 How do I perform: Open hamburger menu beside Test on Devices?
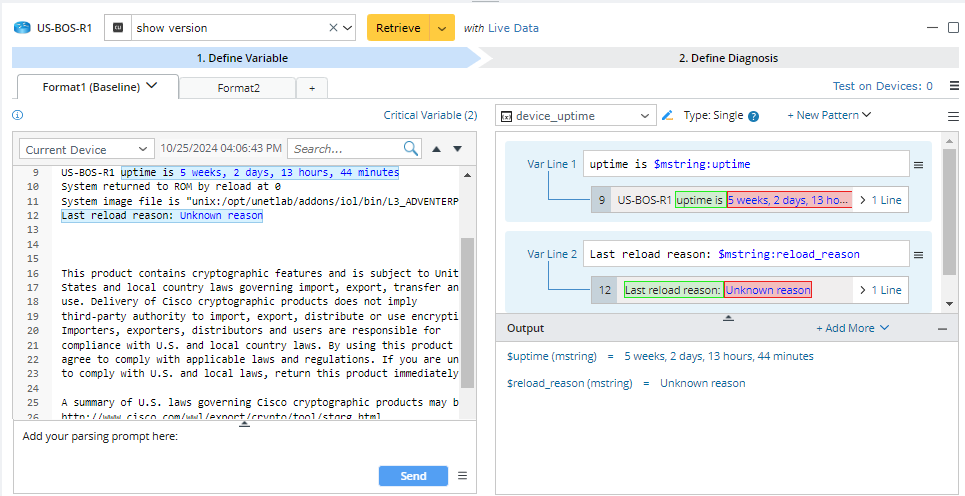click(953, 86)
